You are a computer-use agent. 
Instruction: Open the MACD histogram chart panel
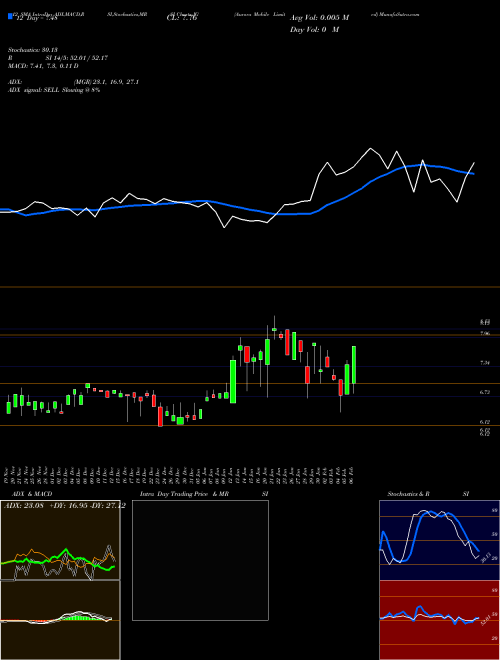(x=60, y=620)
